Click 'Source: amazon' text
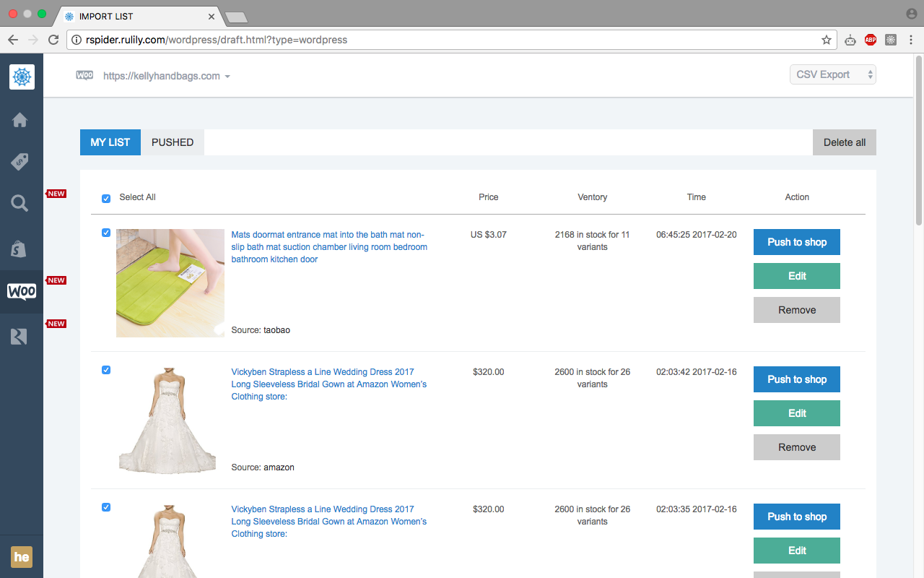This screenshot has height=578, width=924. [263, 467]
